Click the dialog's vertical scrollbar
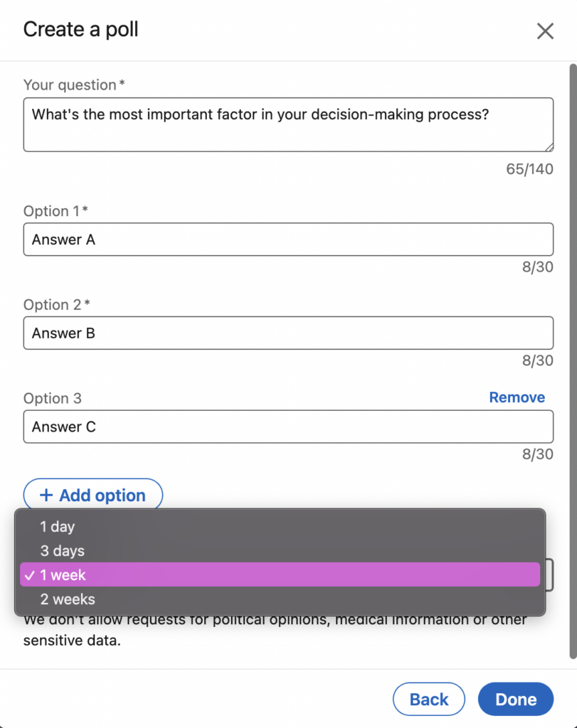 tap(571, 355)
